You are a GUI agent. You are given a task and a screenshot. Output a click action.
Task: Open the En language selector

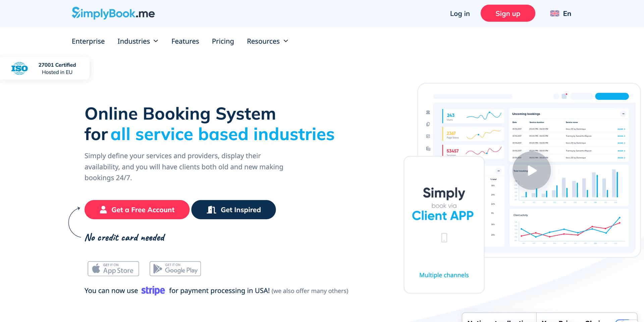pos(567,13)
